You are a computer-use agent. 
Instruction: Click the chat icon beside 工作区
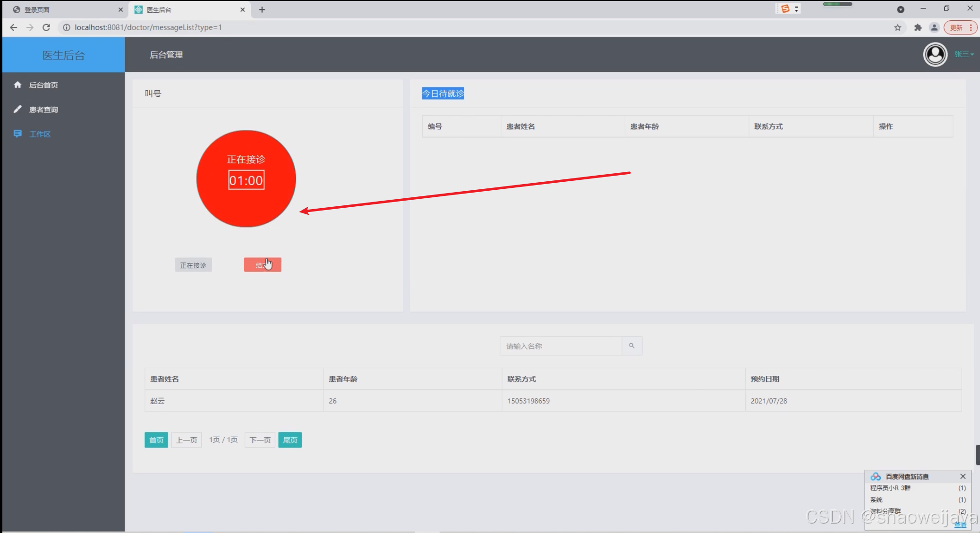pos(17,134)
